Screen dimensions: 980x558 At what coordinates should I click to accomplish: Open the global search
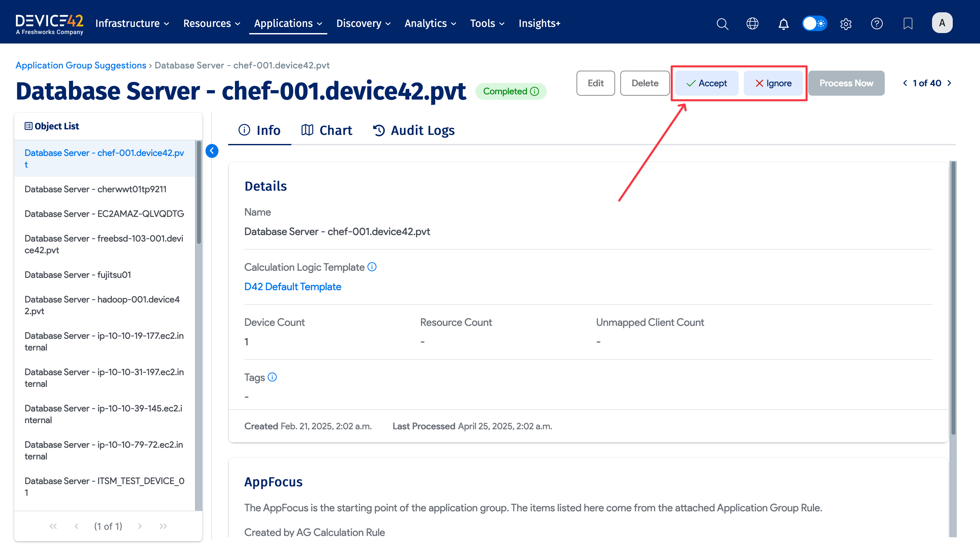722,23
